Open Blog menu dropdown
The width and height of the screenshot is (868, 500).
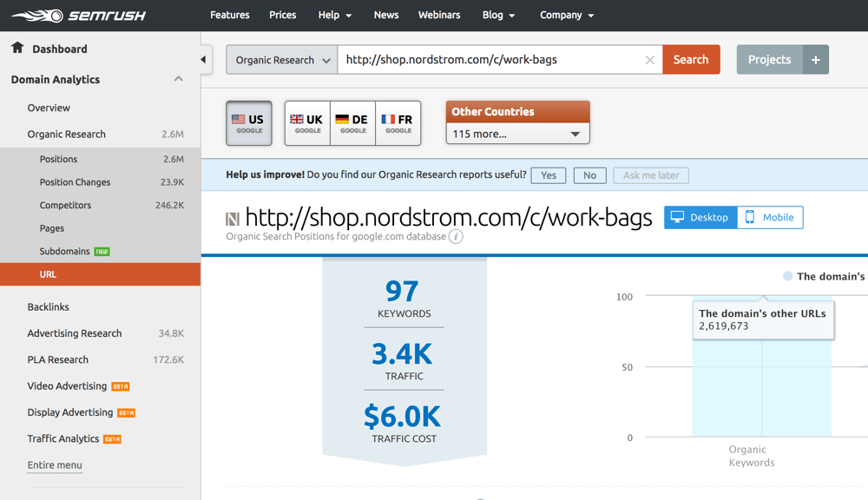pyautogui.click(x=498, y=15)
